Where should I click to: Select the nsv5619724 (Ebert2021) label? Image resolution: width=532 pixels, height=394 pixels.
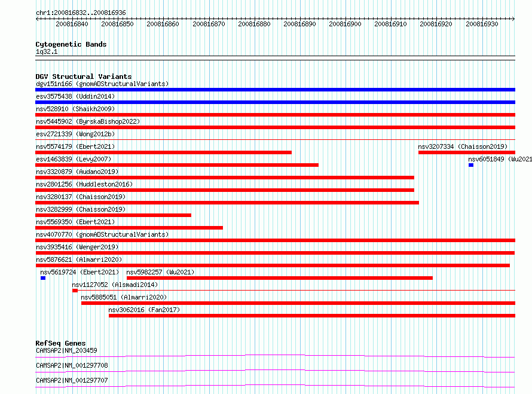80,272
